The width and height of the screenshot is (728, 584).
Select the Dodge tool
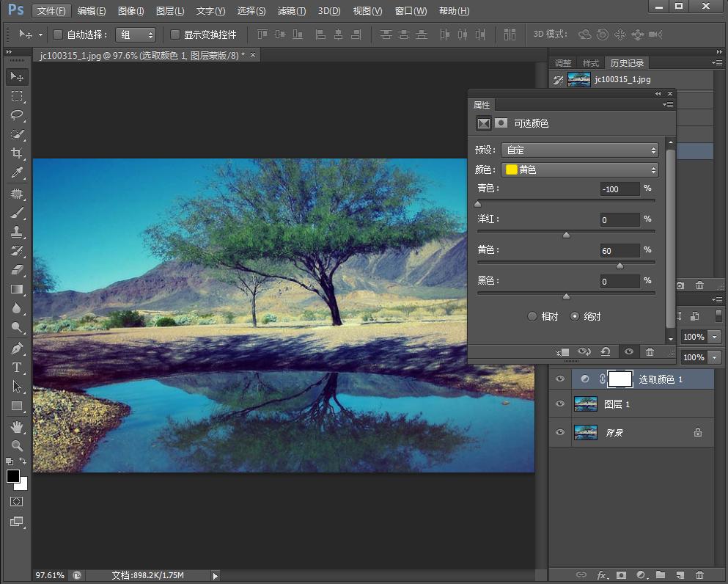point(17,327)
